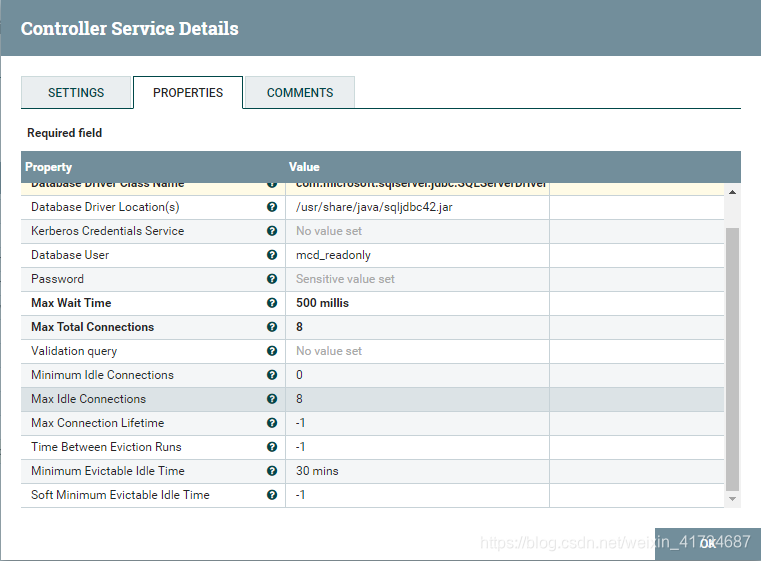Show help for Time Between Eviction Runs
Viewport: 761px width, 561px height.
272,447
